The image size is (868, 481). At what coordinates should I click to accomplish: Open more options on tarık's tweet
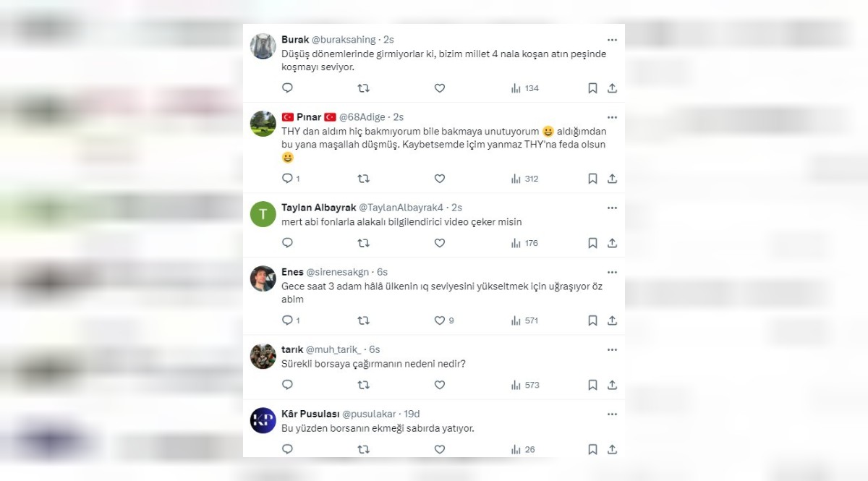[x=612, y=349]
